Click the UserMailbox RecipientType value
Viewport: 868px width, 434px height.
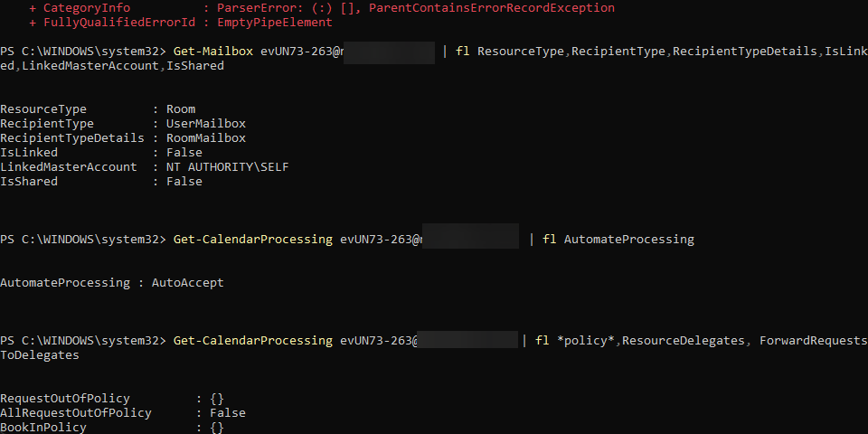[x=206, y=124]
